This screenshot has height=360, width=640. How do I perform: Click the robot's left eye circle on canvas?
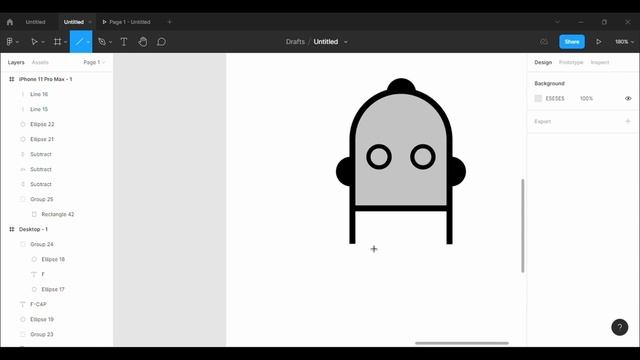[x=379, y=157]
